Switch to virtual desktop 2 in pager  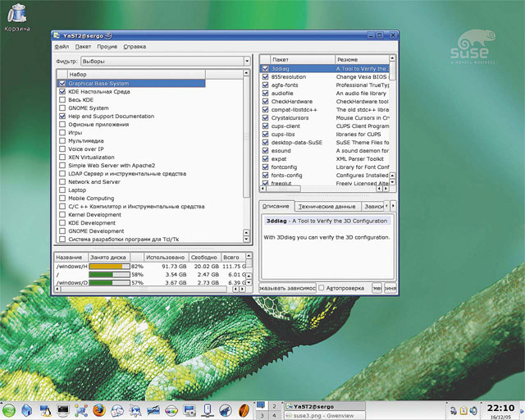[x=274, y=406]
